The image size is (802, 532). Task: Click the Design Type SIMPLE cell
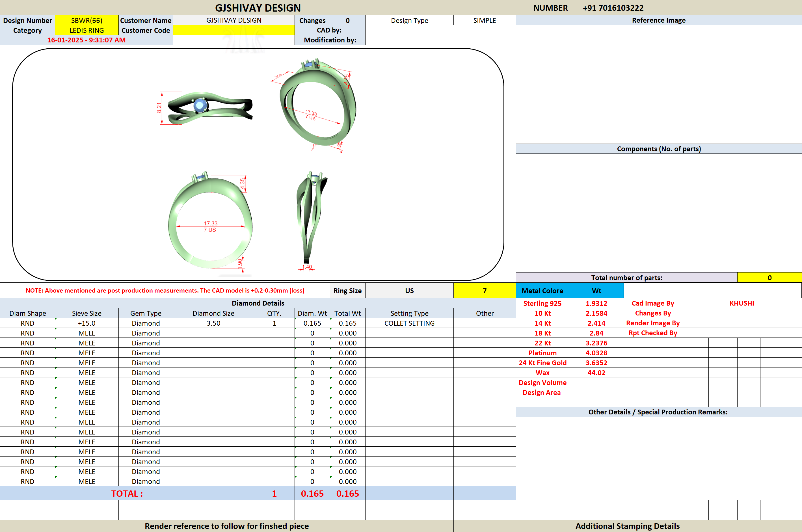[x=485, y=20]
